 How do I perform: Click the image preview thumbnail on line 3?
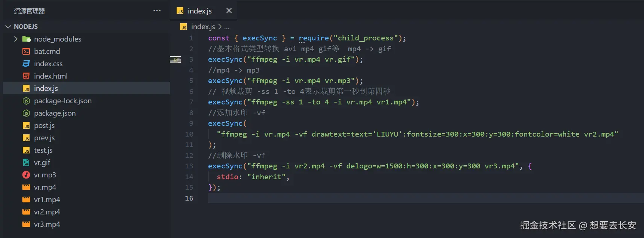tap(175, 59)
